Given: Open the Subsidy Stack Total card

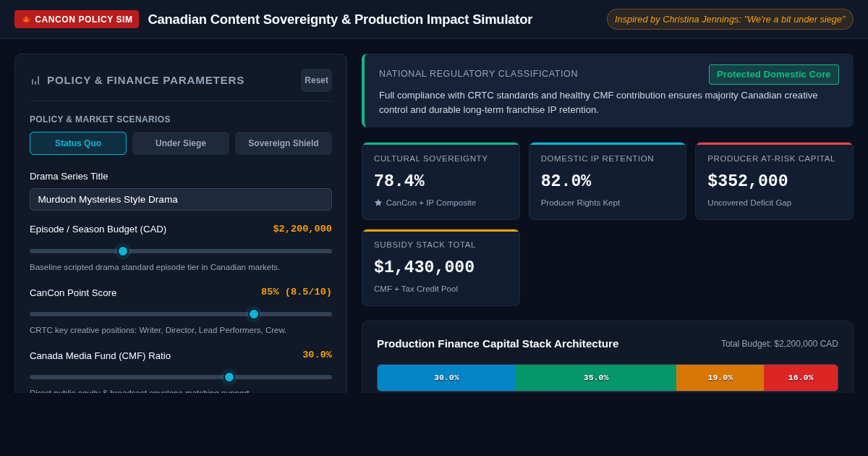Looking at the screenshot, I should 441,268.
